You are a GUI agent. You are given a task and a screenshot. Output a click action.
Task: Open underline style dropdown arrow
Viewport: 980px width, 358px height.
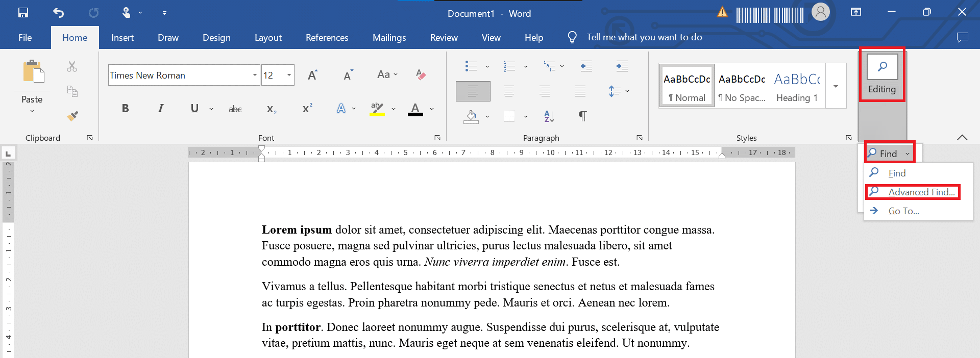point(211,109)
